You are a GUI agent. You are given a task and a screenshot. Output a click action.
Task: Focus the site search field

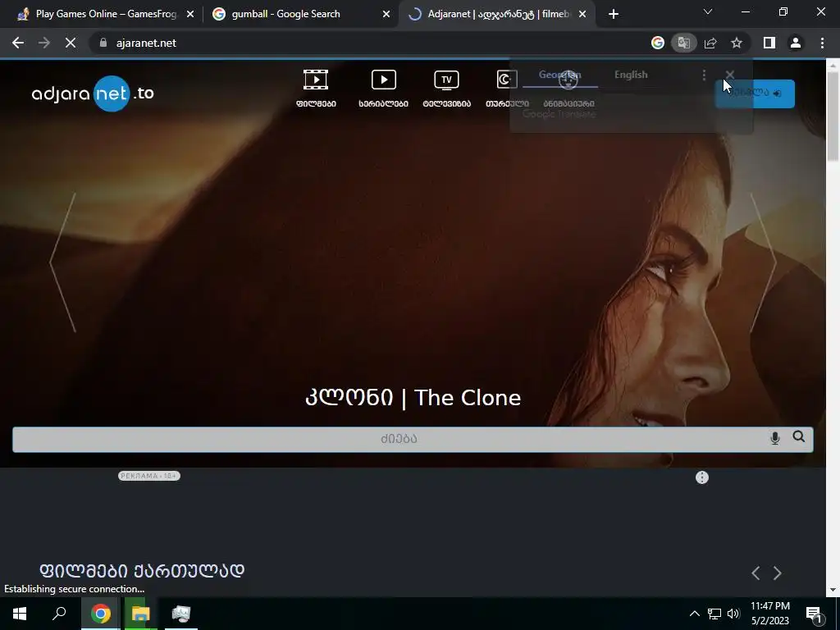click(413, 440)
